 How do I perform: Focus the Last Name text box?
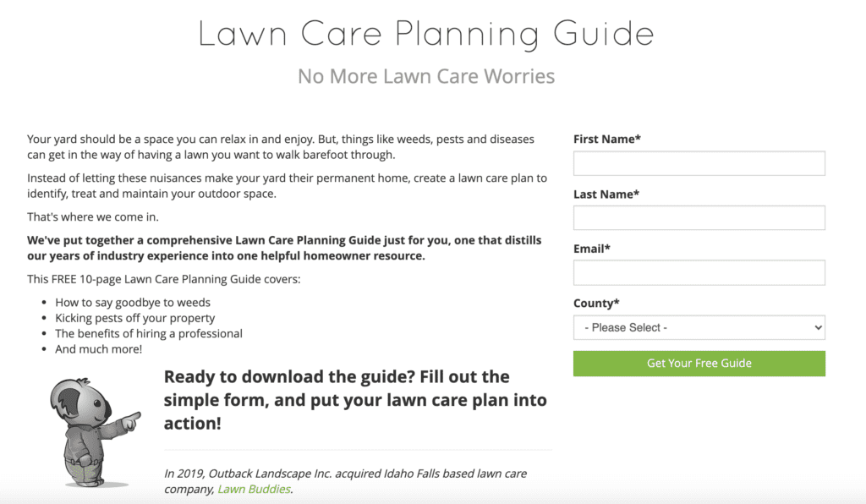[x=699, y=218]
